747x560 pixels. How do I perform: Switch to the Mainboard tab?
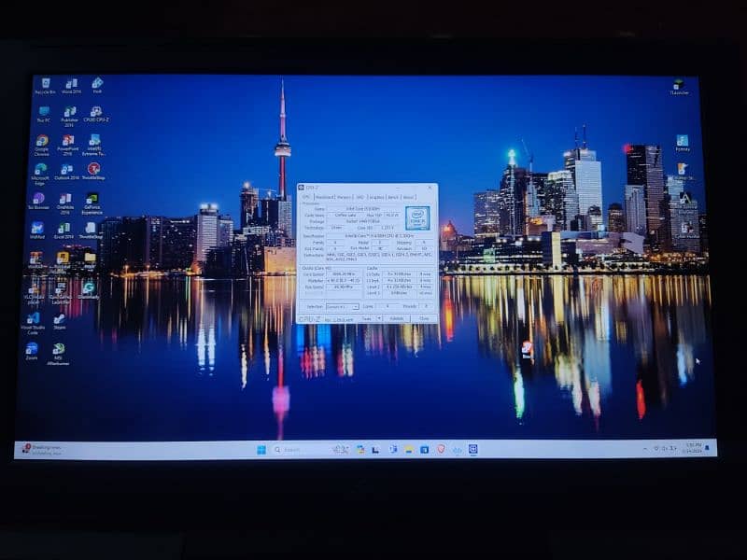click(324, 197)
